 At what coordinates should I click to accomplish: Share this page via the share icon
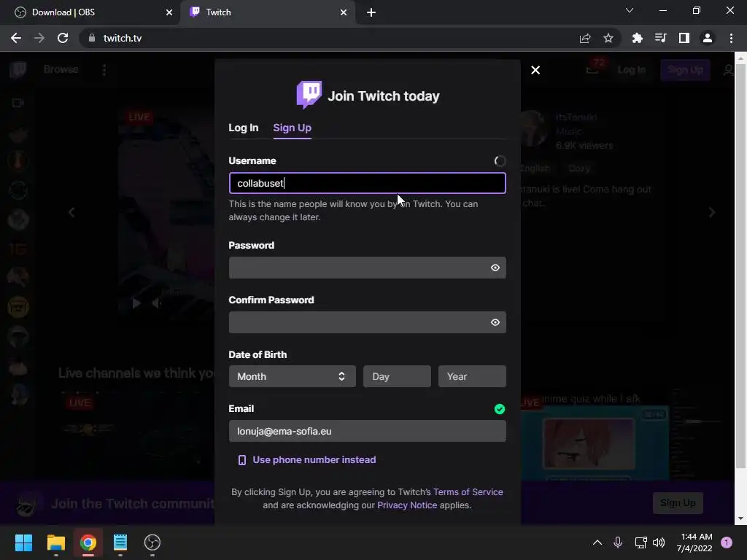[585, 38]
